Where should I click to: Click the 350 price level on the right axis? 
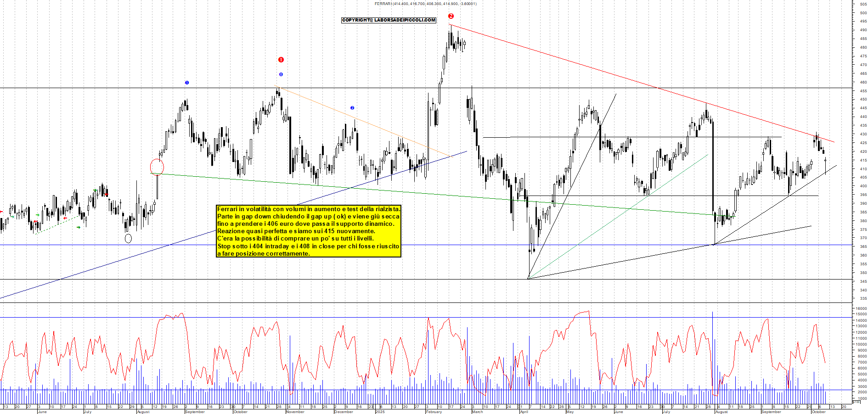pos(863,273)
